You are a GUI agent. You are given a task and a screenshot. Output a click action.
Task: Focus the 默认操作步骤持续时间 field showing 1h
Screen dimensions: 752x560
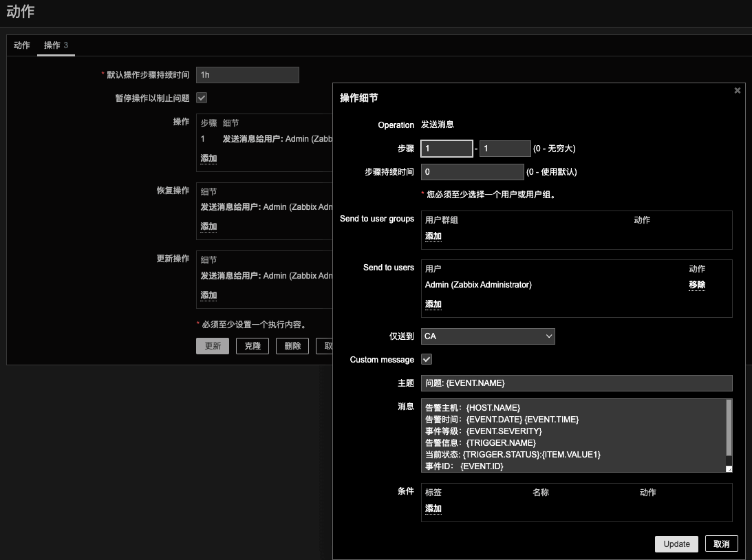pos(248,75)
